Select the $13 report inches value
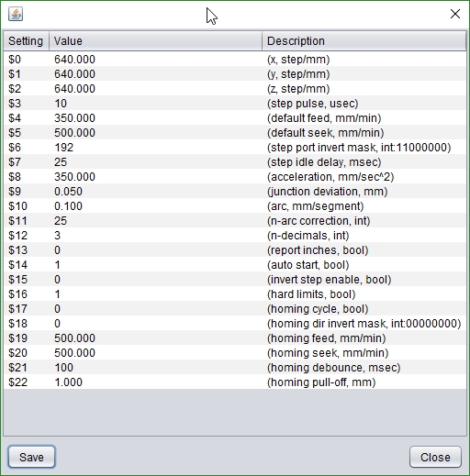This screenshot has height=476, width=470. 156,249
